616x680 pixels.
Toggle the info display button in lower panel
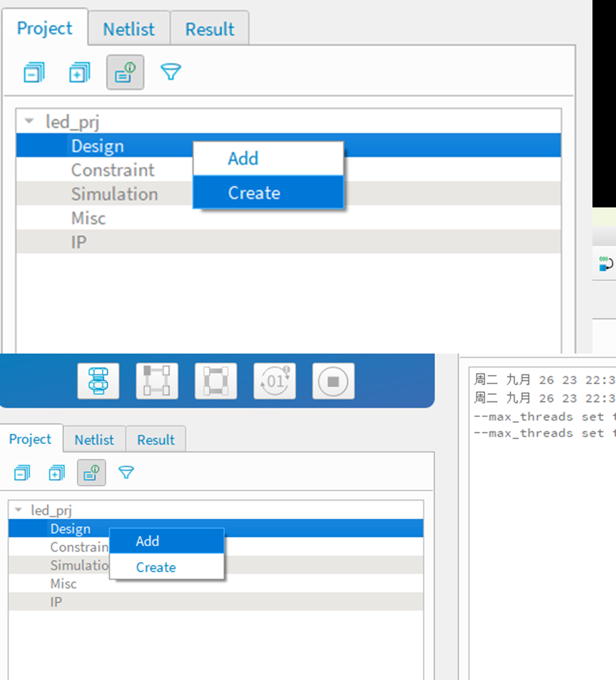(91, 473)
